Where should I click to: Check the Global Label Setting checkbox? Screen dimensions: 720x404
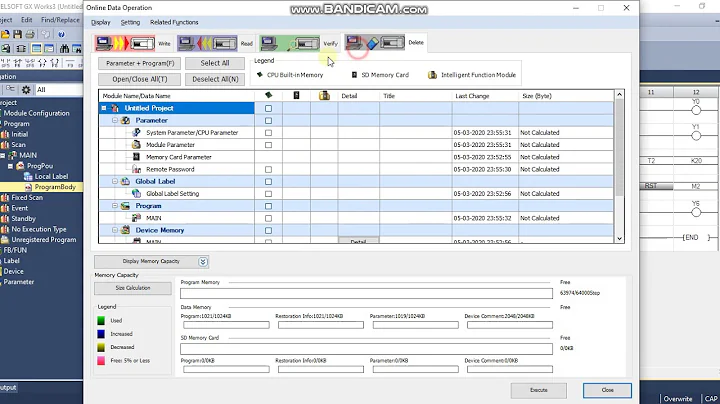coord(268,194)
